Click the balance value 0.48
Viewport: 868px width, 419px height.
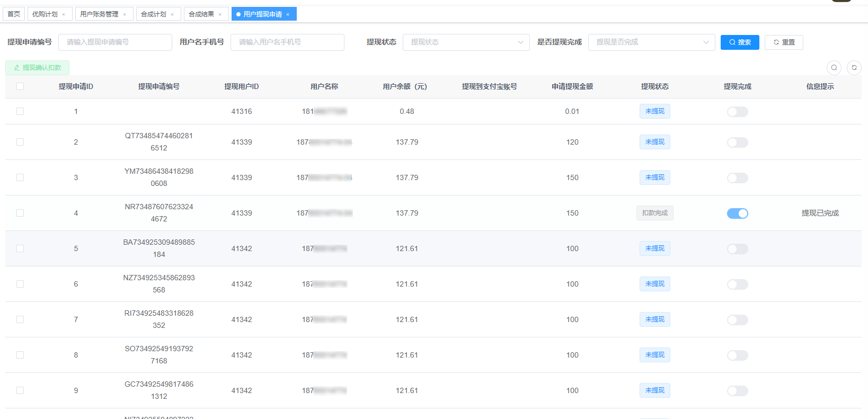pos(407,111)
